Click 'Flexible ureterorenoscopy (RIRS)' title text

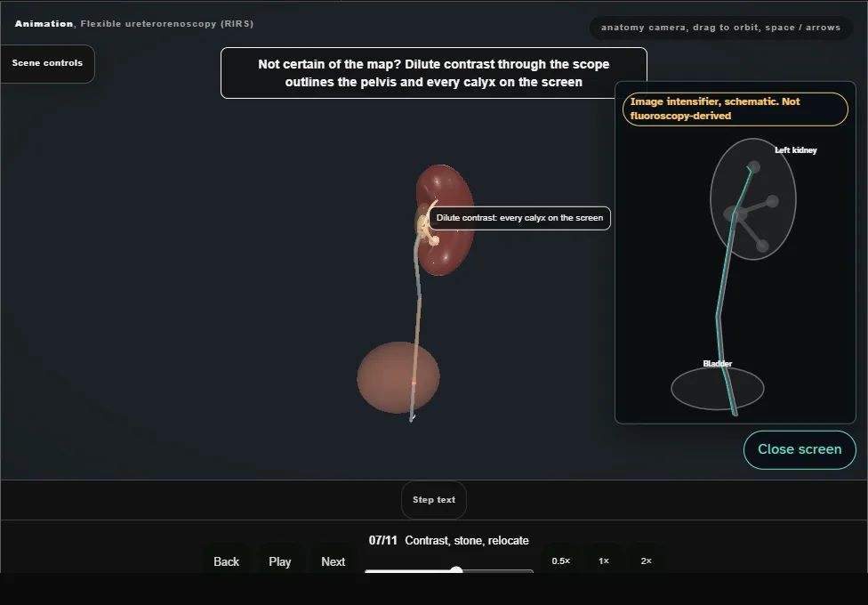coord(166,24)
